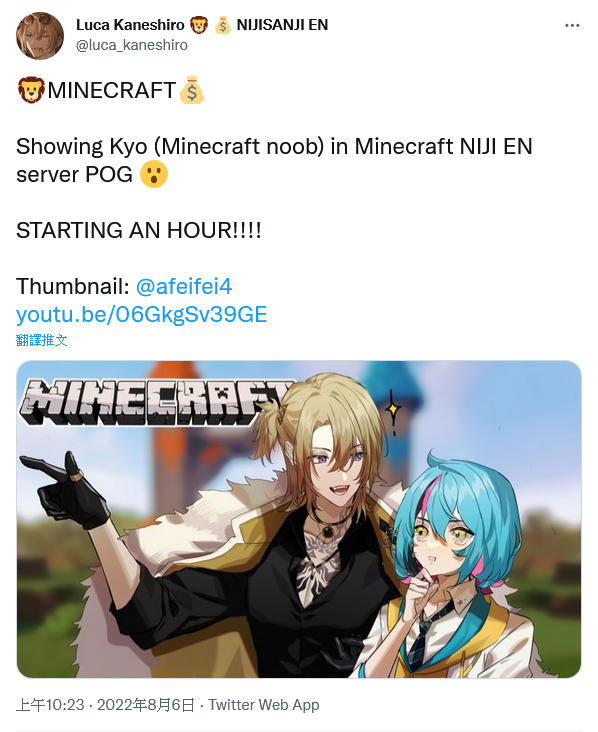Open the three-dot more options menu
This screenshot has width=598, height=732.
tap(572, 25)
